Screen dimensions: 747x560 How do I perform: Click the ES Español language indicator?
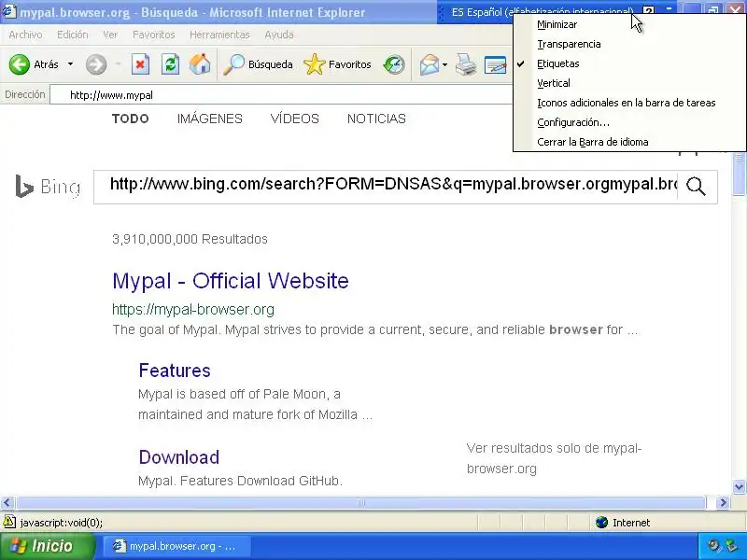tap(541, 12)
